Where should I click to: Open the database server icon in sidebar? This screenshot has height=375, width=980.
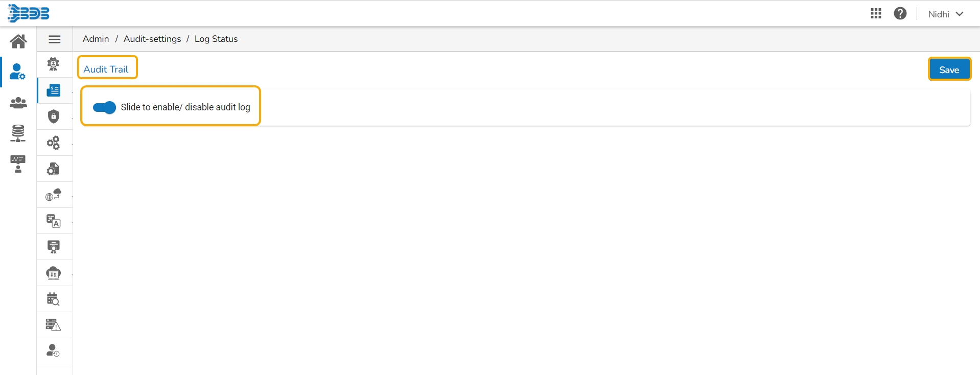[x=18, y=133]
